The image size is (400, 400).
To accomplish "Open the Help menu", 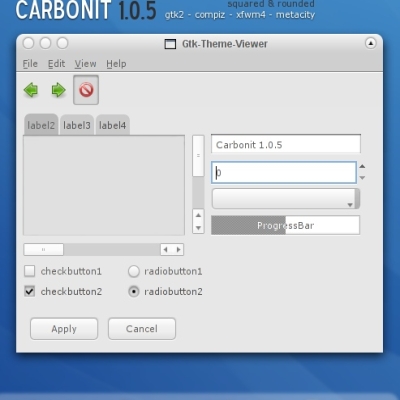I will tap(116, 64).
